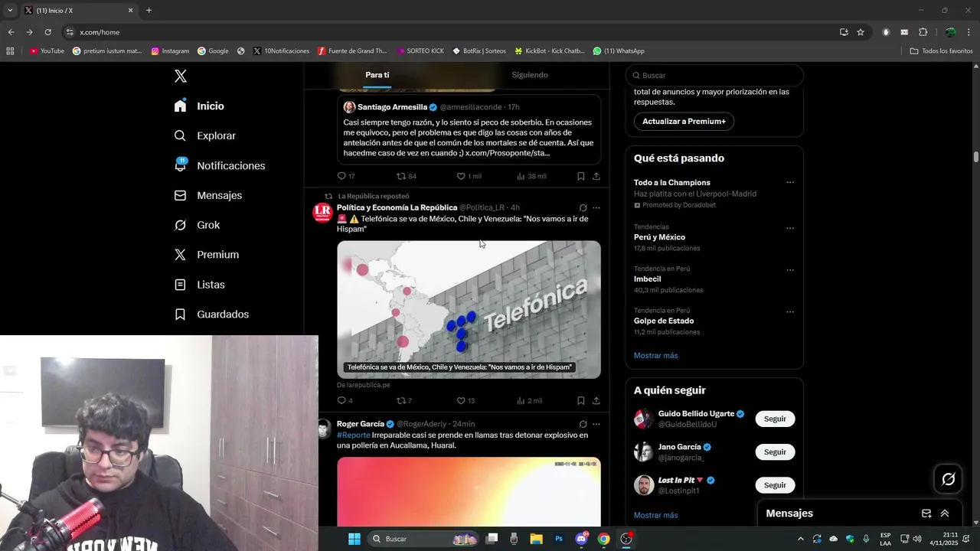This screenshot has width=980, height=551.
Task: Open Grok from the sidebar
Action: pos(197,225)
